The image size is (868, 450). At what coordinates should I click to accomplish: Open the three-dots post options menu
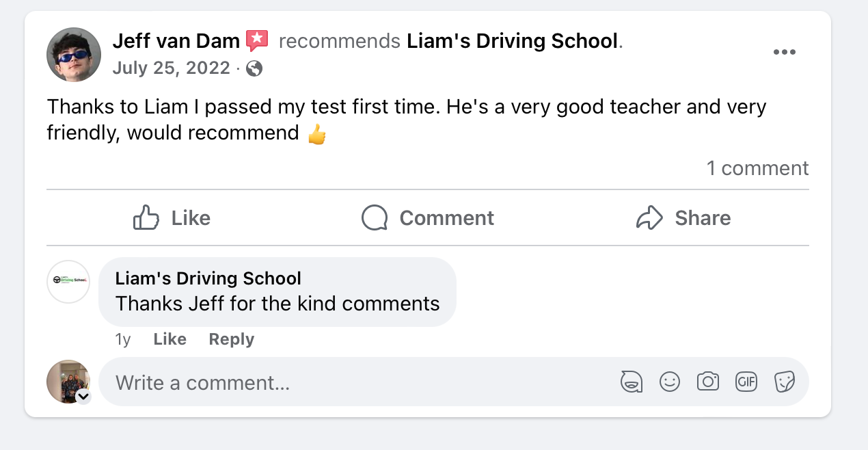(784, 53)
